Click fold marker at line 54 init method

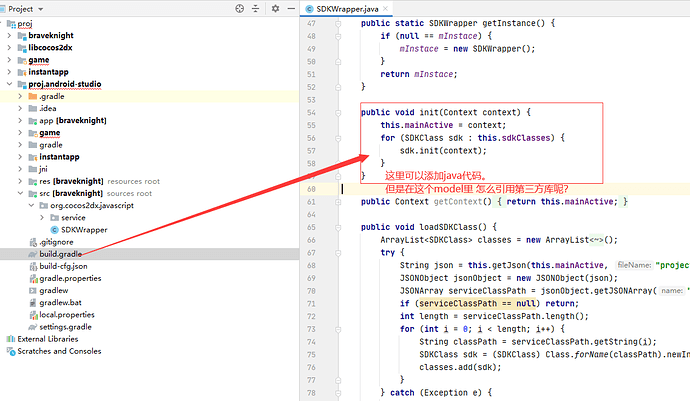[x=338, y=113]
